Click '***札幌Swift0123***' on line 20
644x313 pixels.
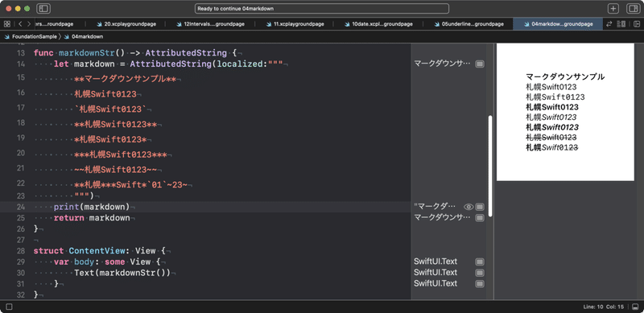[121, 154]
